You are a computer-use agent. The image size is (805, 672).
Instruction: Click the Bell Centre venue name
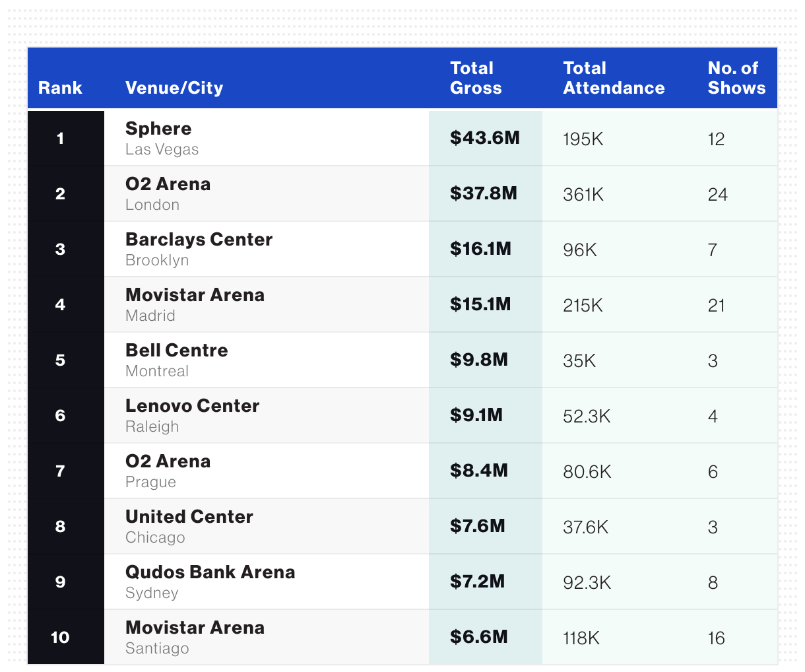tap(177, 351)
